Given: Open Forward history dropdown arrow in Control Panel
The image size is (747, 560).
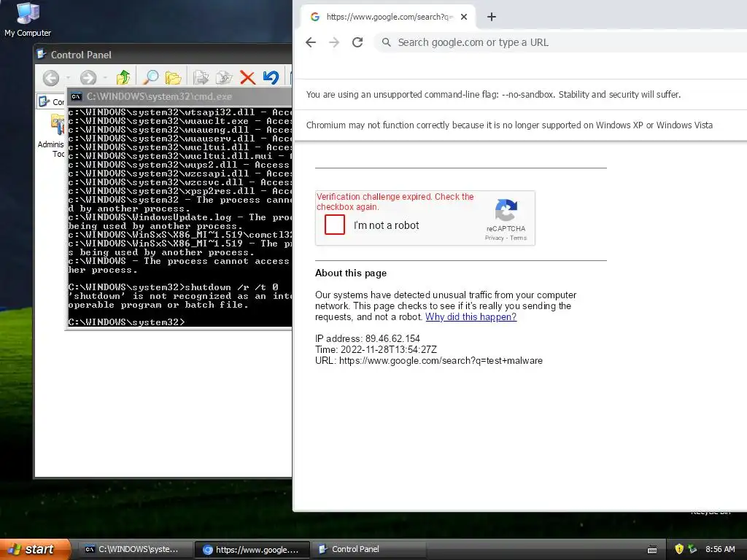Looking at the screenshot, I should tap(105, 77).
